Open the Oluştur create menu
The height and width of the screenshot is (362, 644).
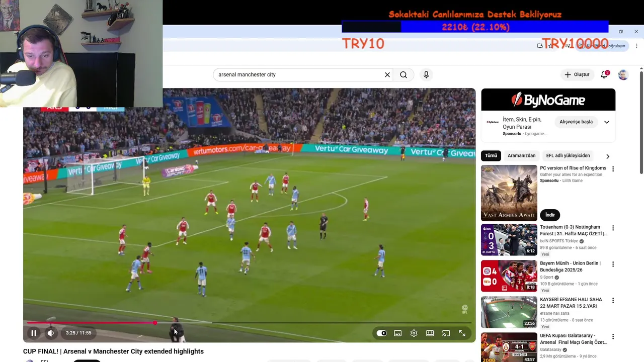[x=577, y=74]
